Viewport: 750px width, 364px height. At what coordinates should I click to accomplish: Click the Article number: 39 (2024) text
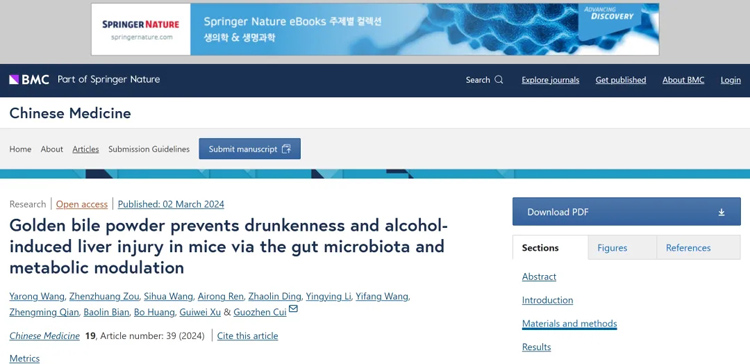point(152,336)
